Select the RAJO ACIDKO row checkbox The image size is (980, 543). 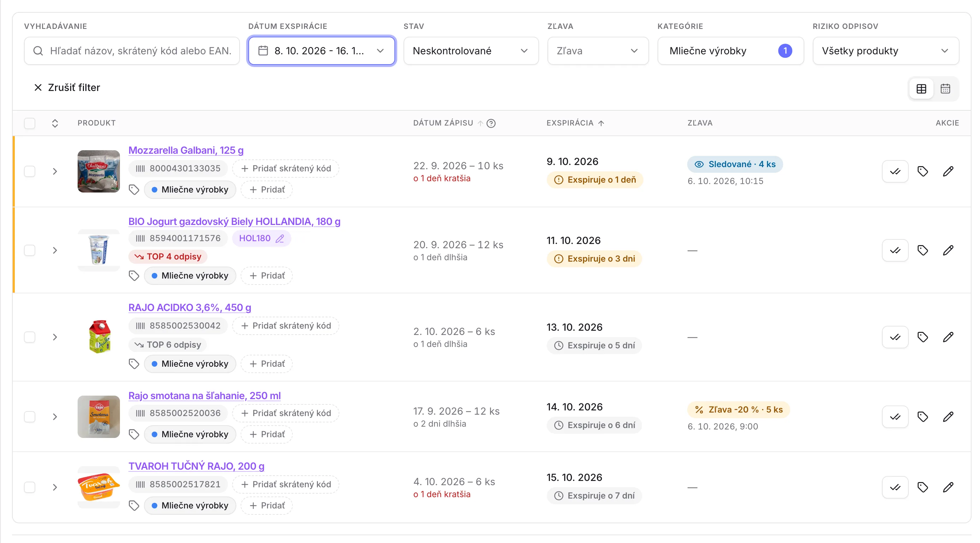pyautogui.click(x=30, y=337)
